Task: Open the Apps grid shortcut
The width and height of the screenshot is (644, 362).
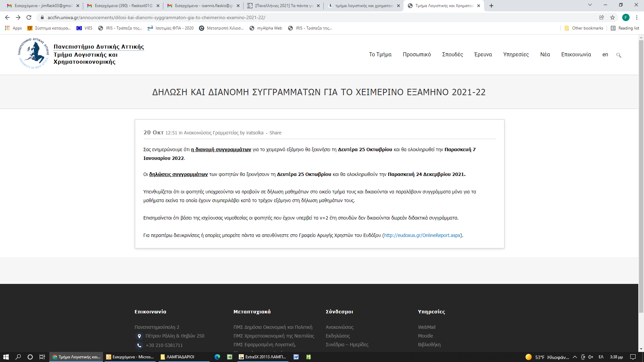Action: click(13, 28)
